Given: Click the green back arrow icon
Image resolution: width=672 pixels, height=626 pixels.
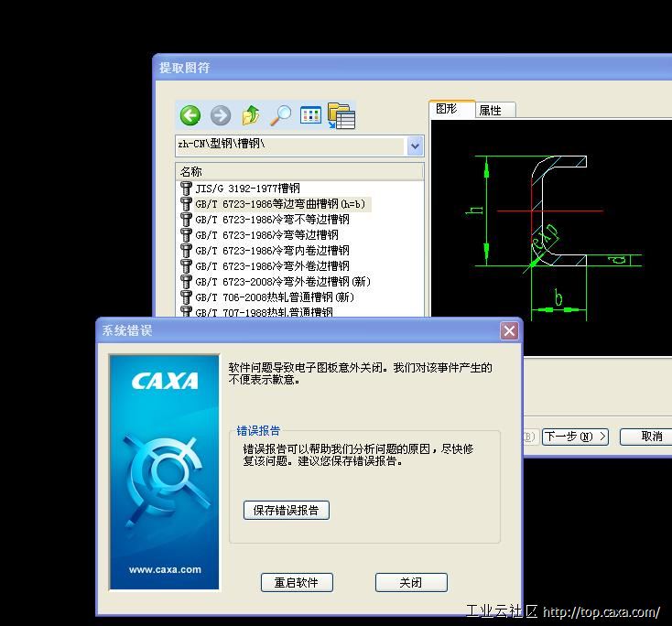Looking at the screenshot, I should coord(190,115).
